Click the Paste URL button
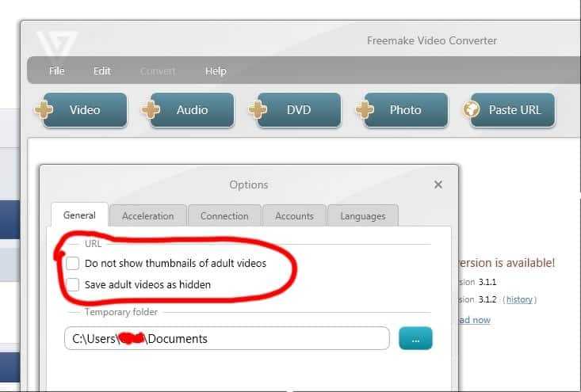 pos(509,110)
